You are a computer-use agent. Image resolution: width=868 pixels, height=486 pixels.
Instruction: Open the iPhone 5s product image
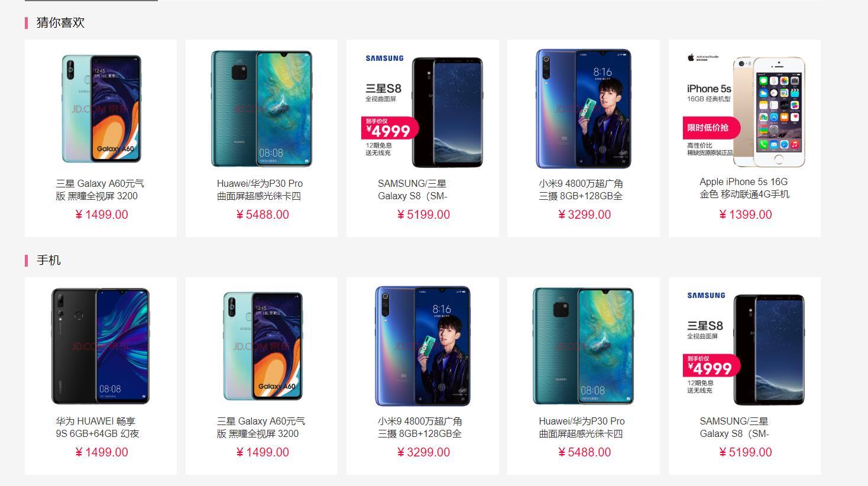click(744, 109)
